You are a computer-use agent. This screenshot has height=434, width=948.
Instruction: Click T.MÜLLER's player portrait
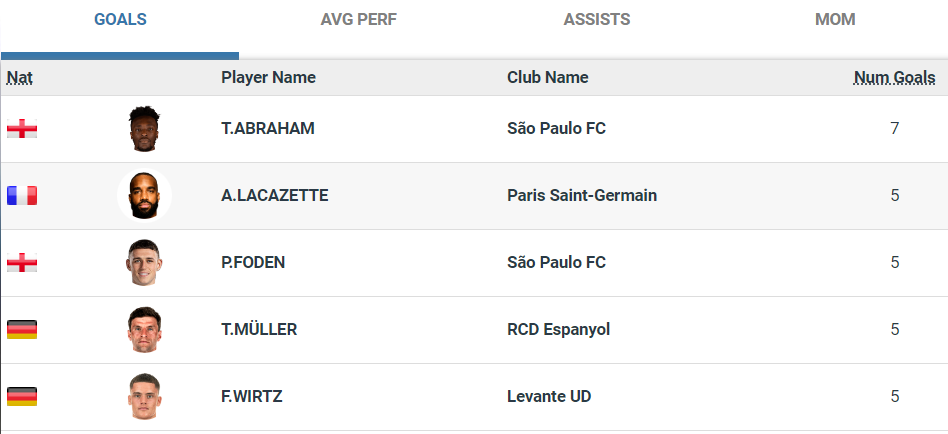pos(144,330)
